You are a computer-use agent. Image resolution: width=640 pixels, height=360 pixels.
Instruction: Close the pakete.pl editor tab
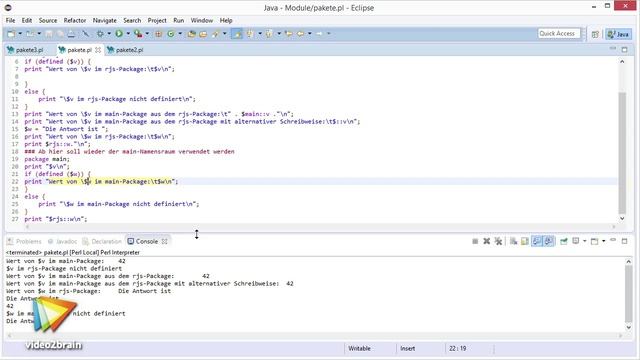click(98, 50)
